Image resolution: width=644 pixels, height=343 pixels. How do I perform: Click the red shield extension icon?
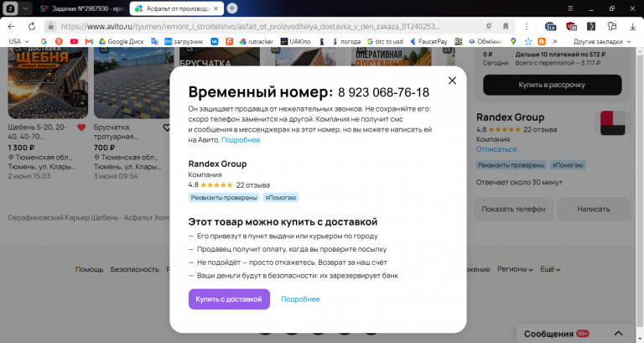coord(571,26)
